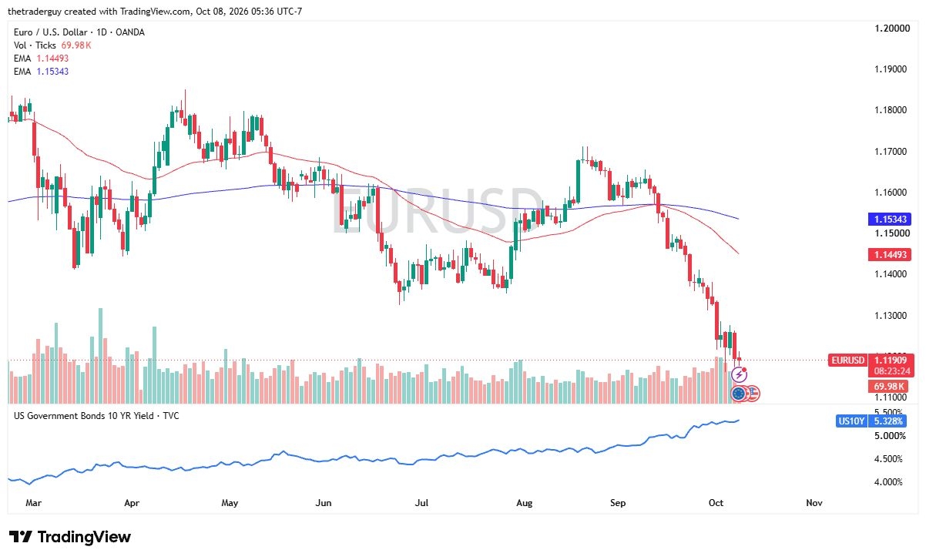Click the 1.20000 price axis label
The height and width of the screenshot is (560, 926).
[x=891, y=29]
